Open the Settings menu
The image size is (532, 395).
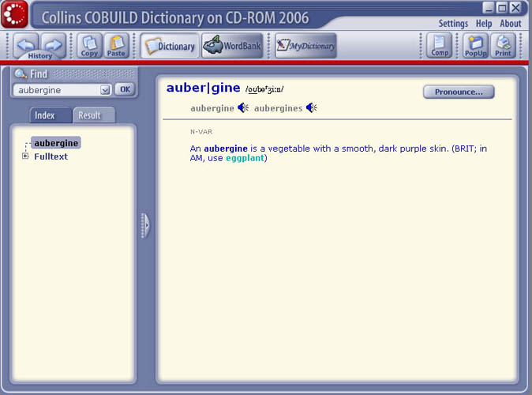(453, 24)
